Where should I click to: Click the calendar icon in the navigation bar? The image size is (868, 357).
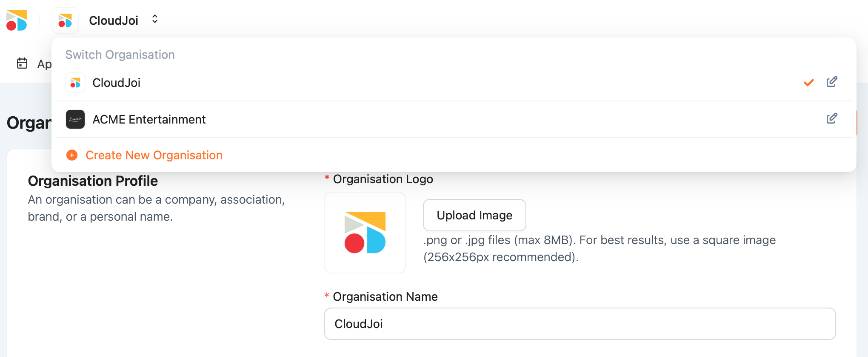(22, 63)
